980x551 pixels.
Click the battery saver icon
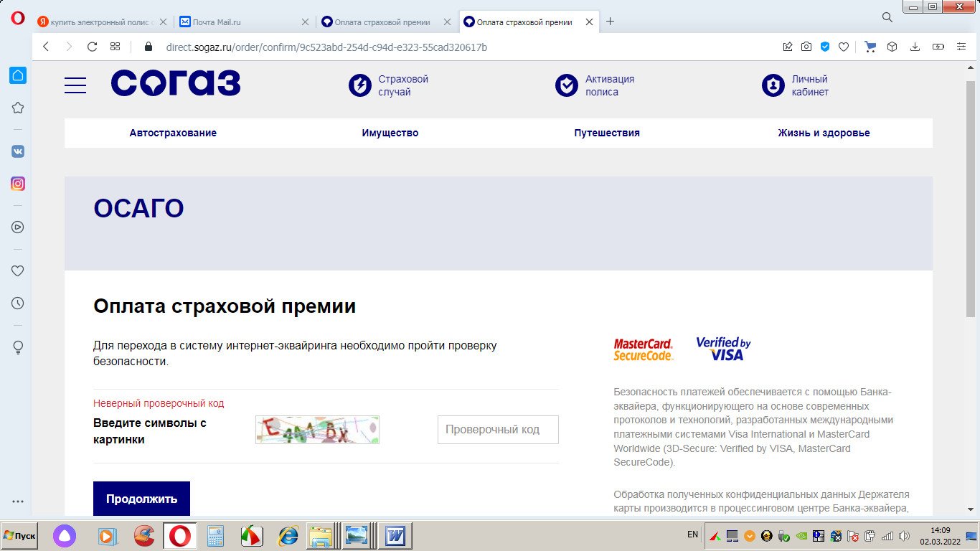(938, 47)
